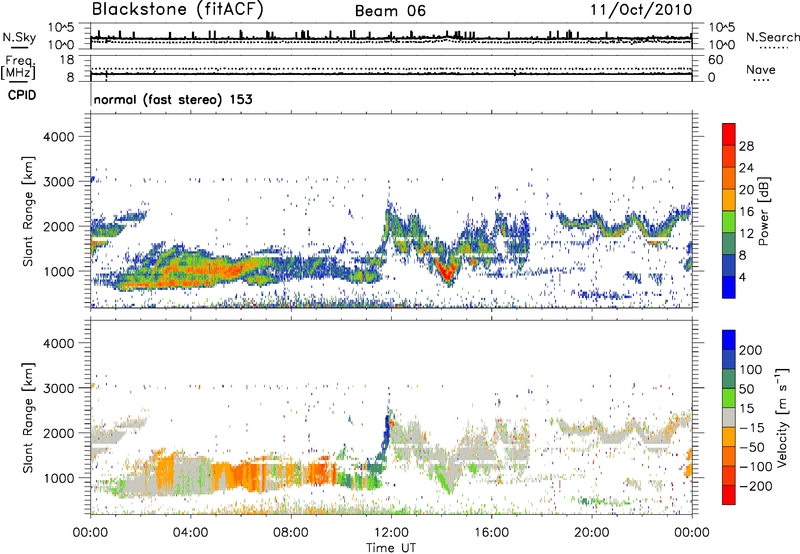Click the "Blackstone (fitACF)" plot title
This screenshot has width=800, height=554.
(177, 9)
